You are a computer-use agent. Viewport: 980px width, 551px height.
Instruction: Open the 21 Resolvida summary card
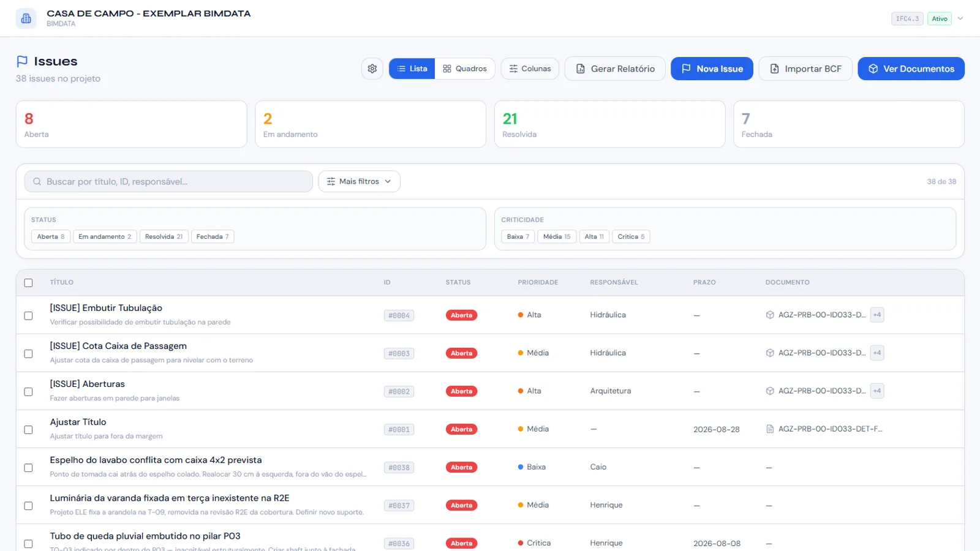tap(609, 124)
